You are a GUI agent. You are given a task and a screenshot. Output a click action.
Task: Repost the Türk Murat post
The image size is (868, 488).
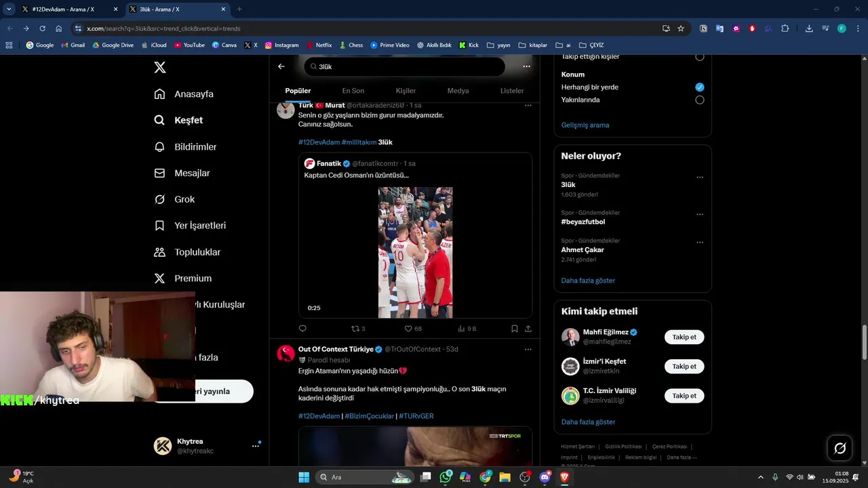[357, 329]
